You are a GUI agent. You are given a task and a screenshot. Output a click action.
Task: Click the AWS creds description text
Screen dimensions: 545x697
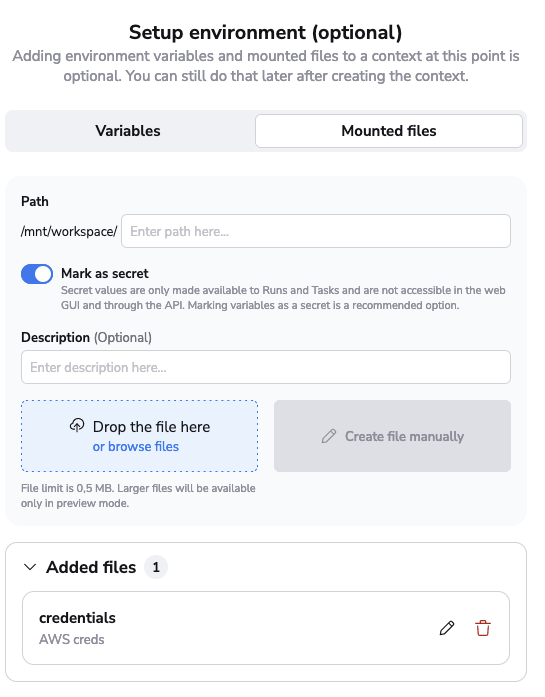[72, 639]
